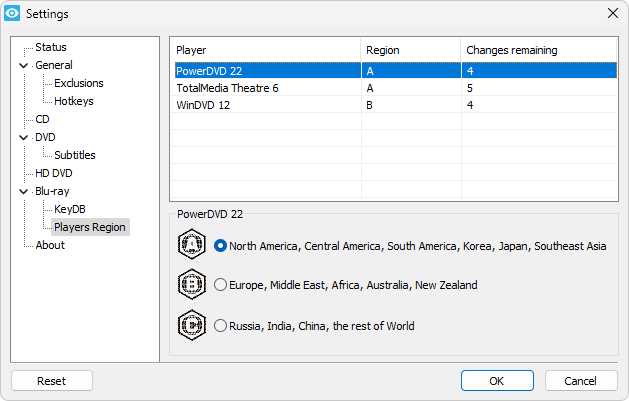
Task: Choose Russia, India, China radio option
Action: tap(221, 325)
